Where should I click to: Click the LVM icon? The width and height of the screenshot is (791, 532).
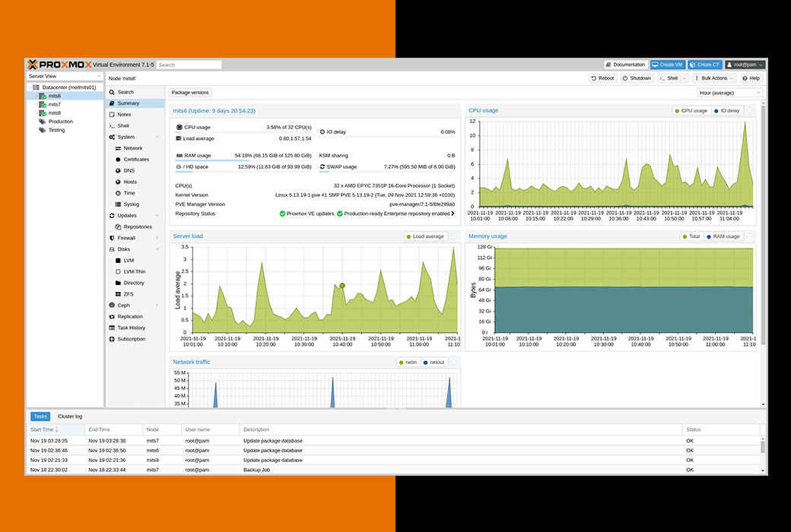point(118,261)
